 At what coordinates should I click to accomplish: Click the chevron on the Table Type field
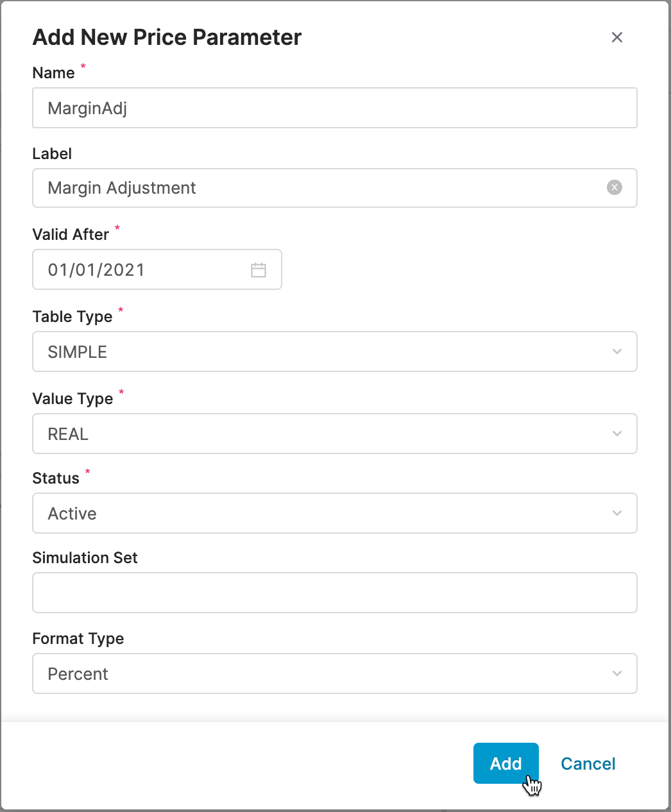(x=616, y=351)
